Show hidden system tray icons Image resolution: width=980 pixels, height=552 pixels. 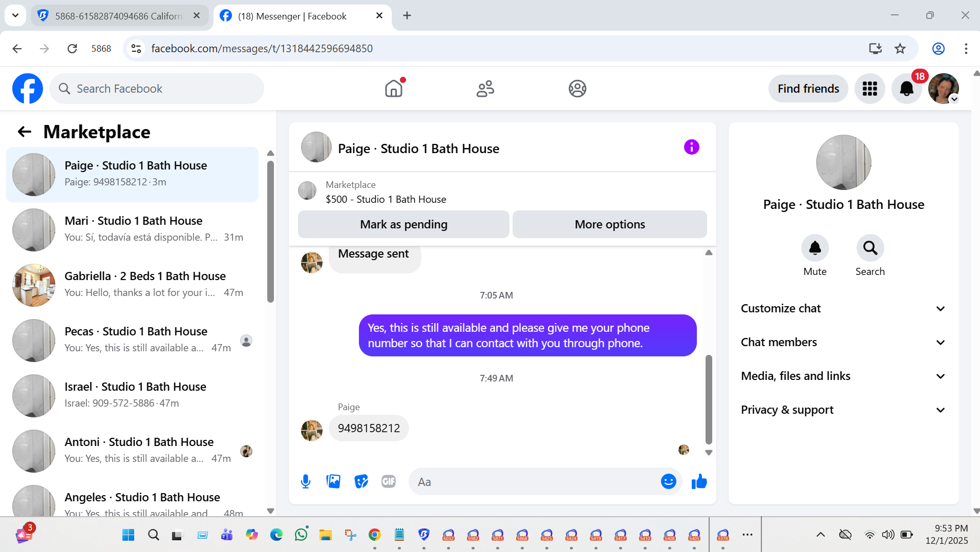(x=820, y=535)
